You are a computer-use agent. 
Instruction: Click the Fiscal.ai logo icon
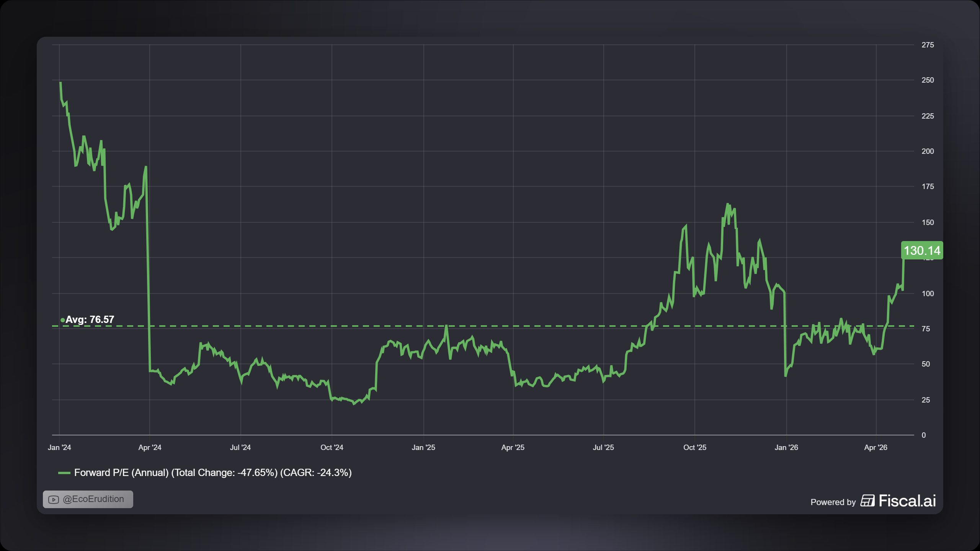[x=867, y=500]
